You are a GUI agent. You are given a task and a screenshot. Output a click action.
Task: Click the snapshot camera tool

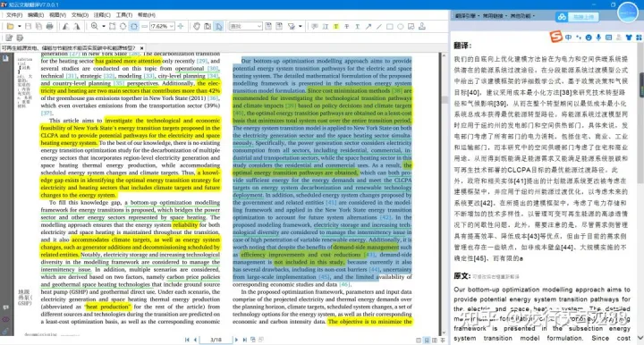[208, 26]
